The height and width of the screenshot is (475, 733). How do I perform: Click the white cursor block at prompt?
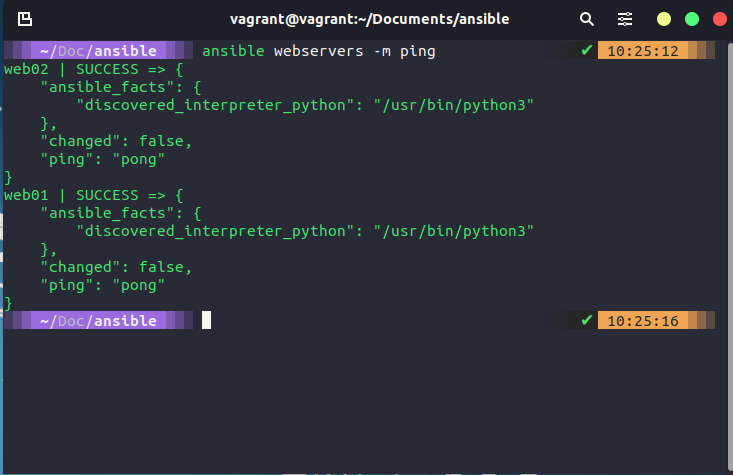point(207,320)
